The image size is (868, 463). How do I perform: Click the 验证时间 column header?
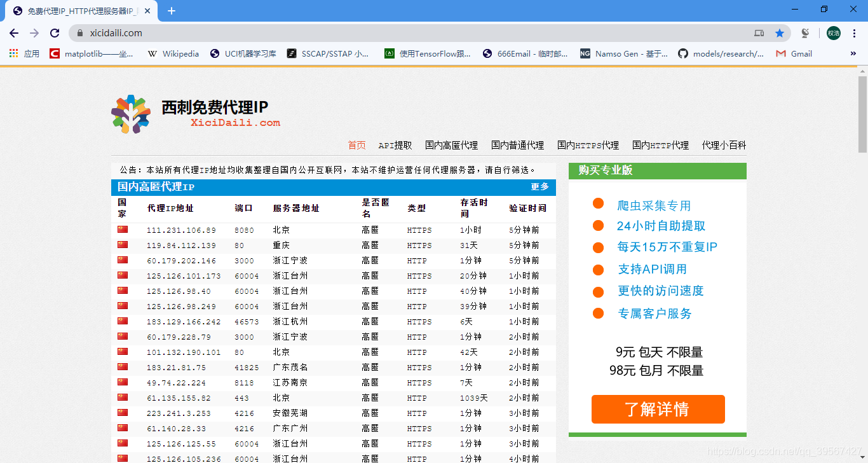(527, 208)
